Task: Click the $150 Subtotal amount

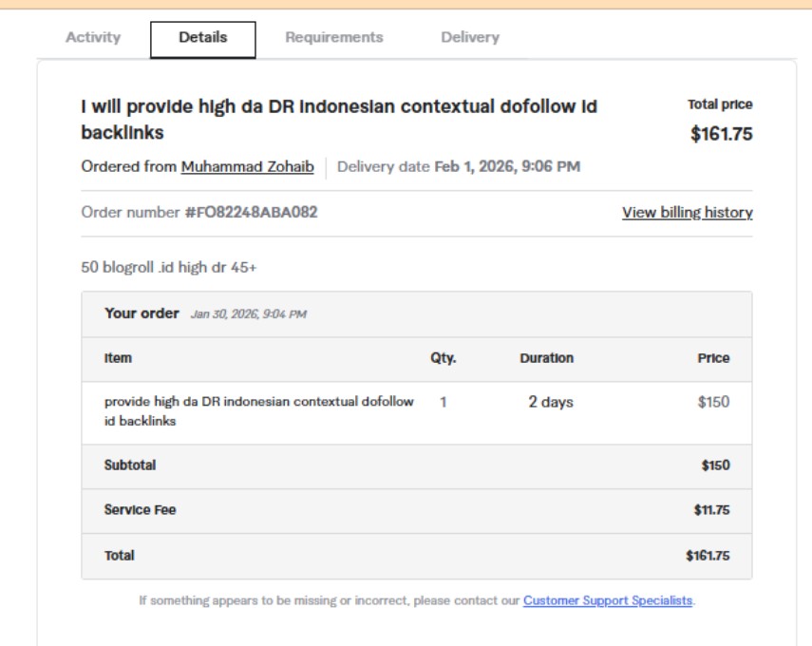Action: pos(715,465)
